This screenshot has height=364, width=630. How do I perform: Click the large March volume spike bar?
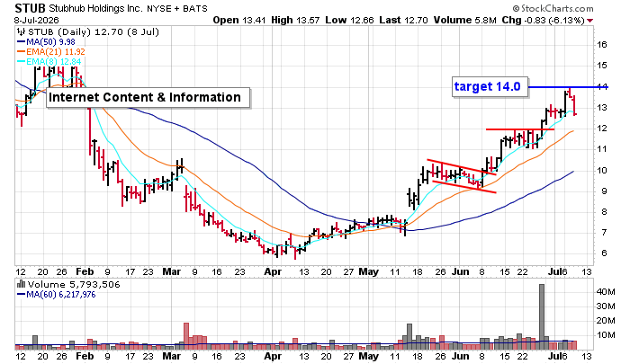[x=186, y=336]
